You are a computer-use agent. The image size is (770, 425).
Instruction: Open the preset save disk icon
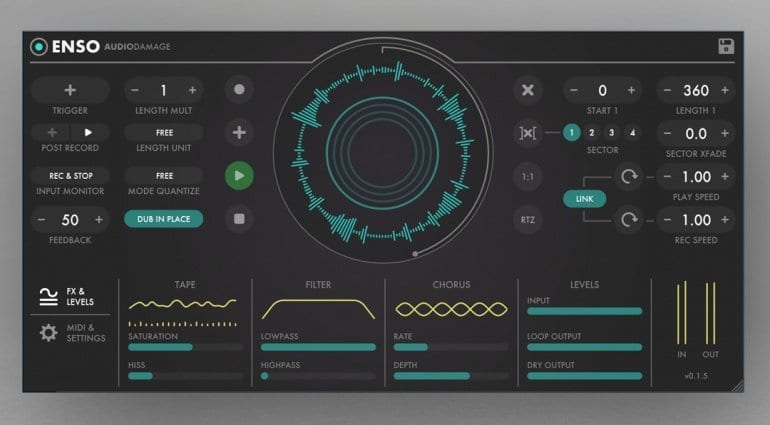(726, 46)
